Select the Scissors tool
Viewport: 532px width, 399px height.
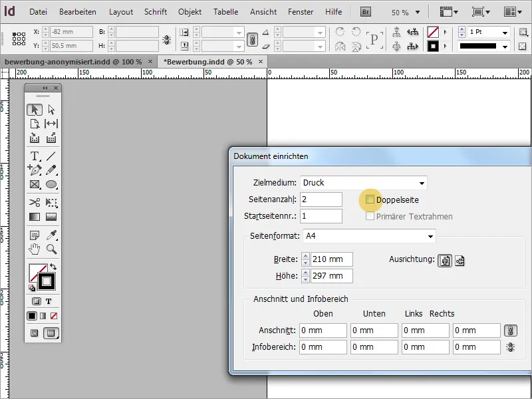pyautogui.click(x=35, y=203)
